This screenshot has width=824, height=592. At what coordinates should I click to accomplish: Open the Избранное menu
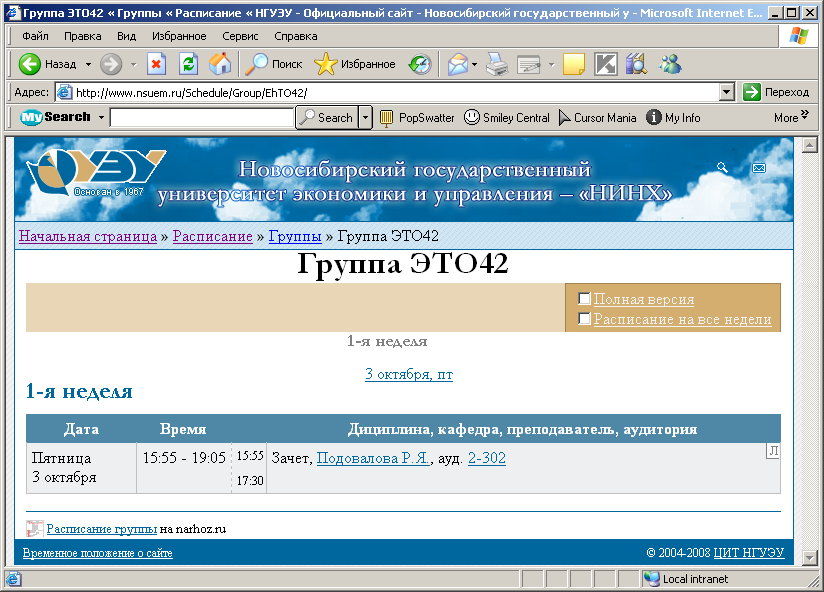click(x=179, y=36)
